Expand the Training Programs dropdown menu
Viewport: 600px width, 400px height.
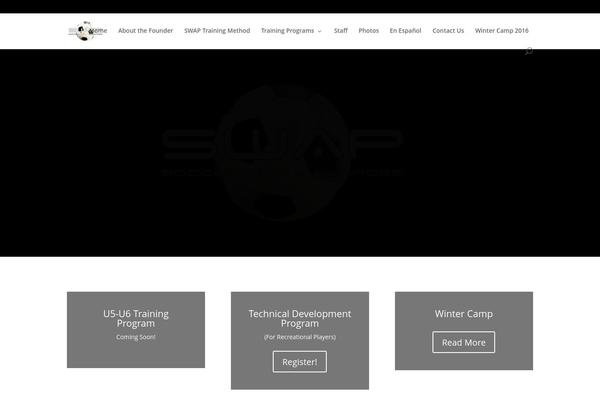pos(291,31)
